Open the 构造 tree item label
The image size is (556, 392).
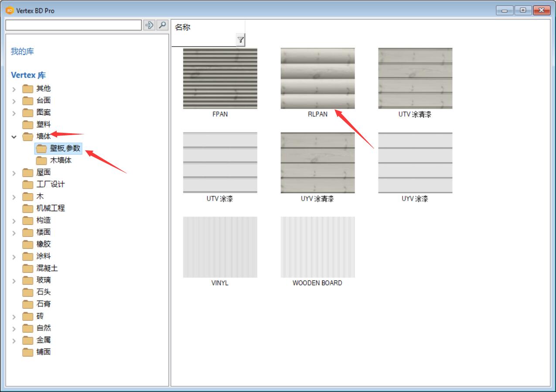(x=44, y=220)
